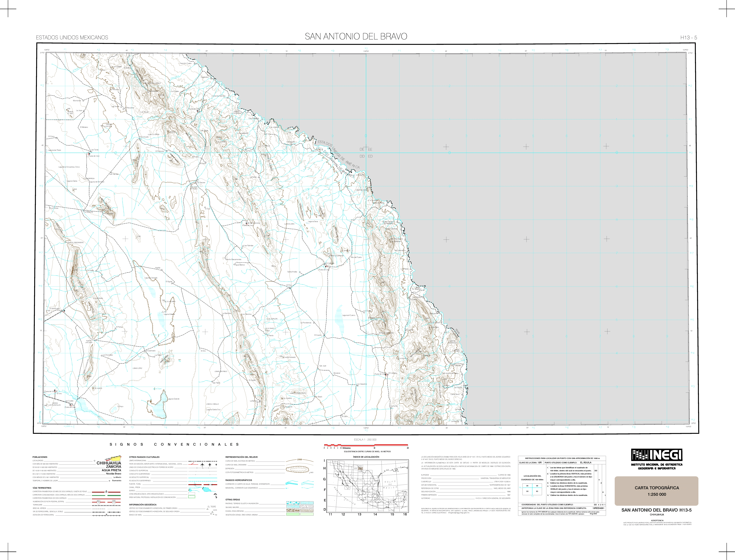Click the dense vegetation green swatch in legend

293,514
